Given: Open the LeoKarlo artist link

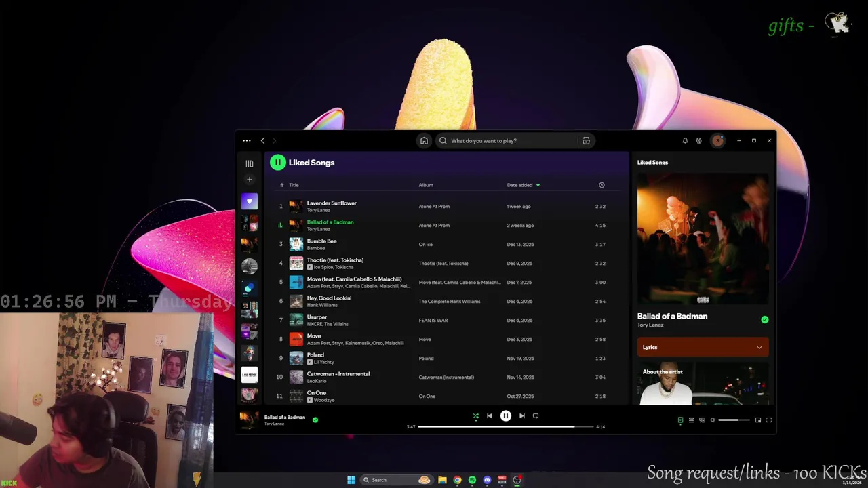Looking at the screenshot, I should point(317,381).
